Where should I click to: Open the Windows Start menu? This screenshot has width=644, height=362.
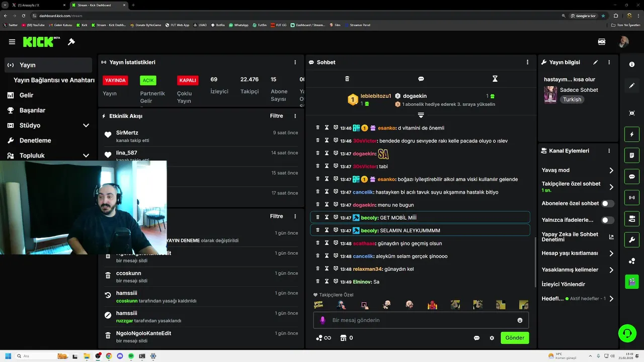8,356
